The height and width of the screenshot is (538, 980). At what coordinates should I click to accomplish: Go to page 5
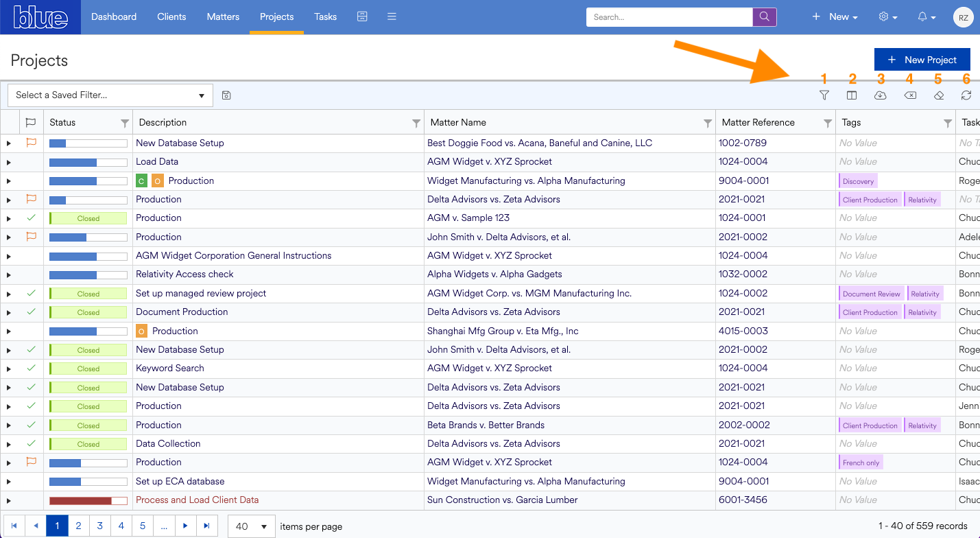(x=143, y=526)
